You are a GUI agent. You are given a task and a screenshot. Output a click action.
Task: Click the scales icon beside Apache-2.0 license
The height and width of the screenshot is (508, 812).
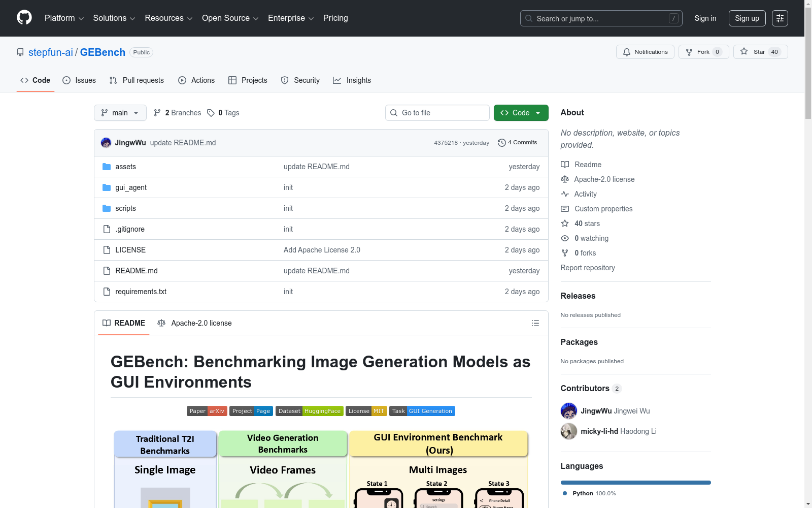[x=565, y=179]
